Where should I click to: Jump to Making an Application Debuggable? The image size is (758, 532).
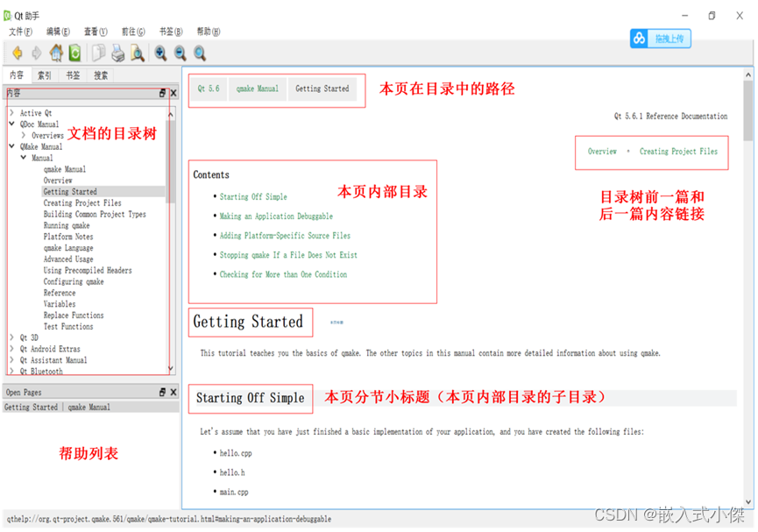[x=276, y=216]
